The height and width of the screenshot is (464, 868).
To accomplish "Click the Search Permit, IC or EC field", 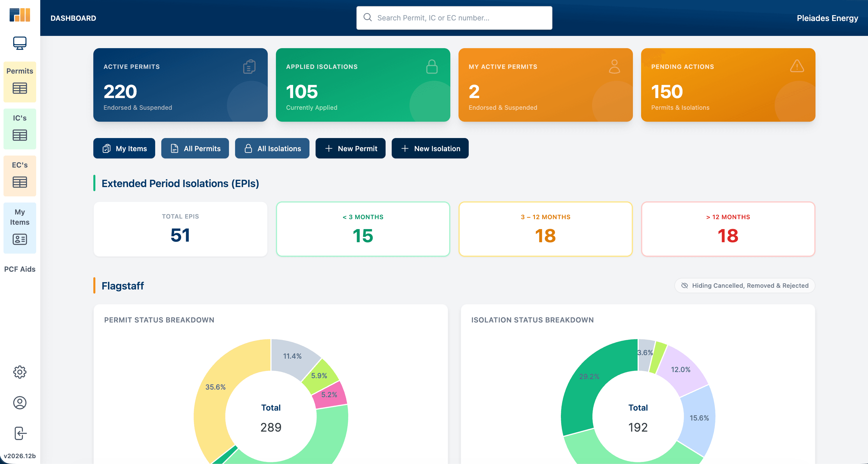I will 454,18.
